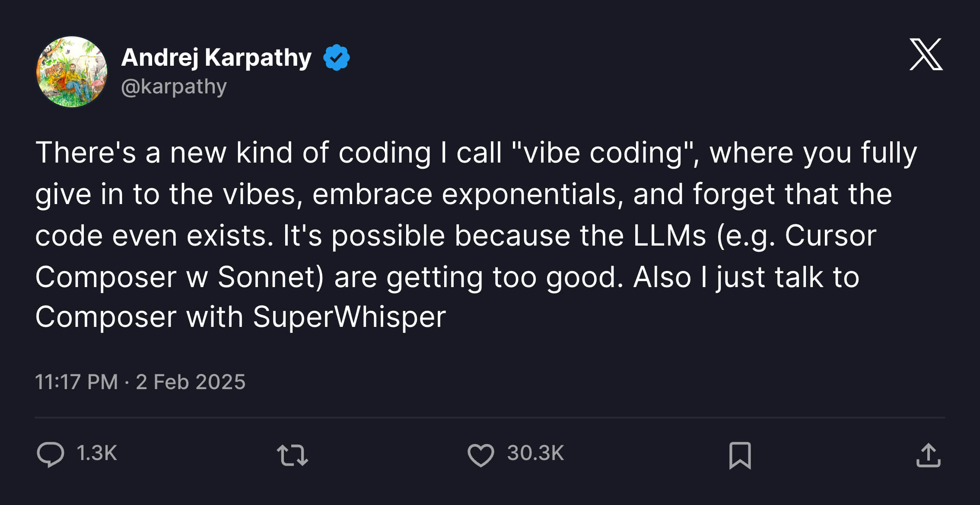Open the retweet options menu
The width and height of the screenshot is (980, 505).
[x=292, y=455]
